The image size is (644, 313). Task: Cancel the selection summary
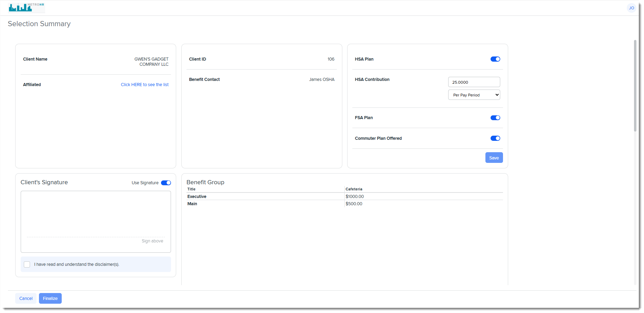[26, 299]
